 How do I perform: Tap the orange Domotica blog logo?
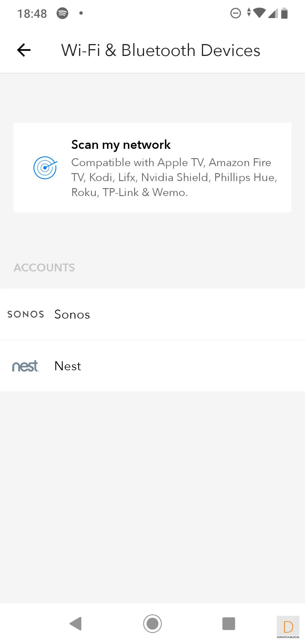(288, 627)
